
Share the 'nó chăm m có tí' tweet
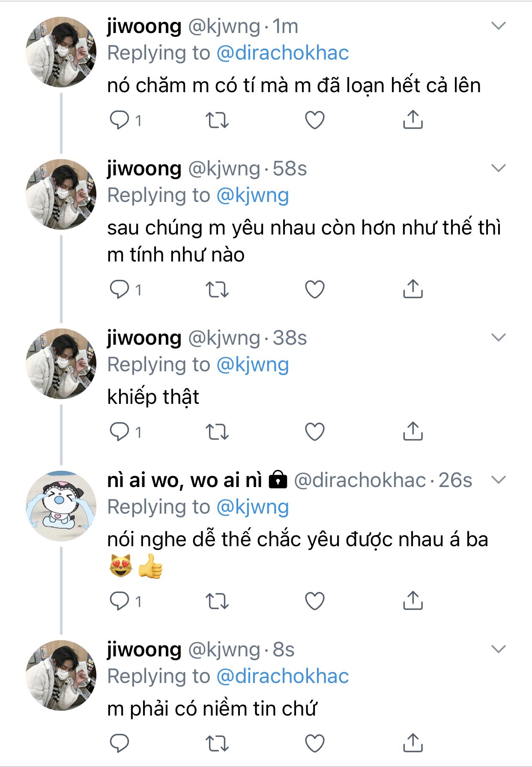[x=413, y=120]
